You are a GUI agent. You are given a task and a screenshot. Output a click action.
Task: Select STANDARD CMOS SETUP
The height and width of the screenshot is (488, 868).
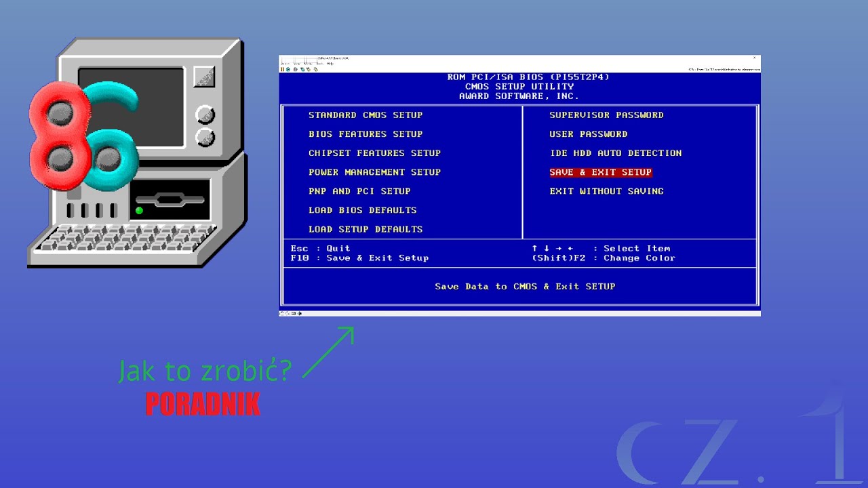366,115
